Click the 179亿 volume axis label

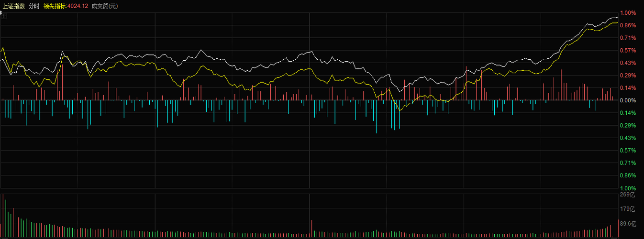(627, 209)
